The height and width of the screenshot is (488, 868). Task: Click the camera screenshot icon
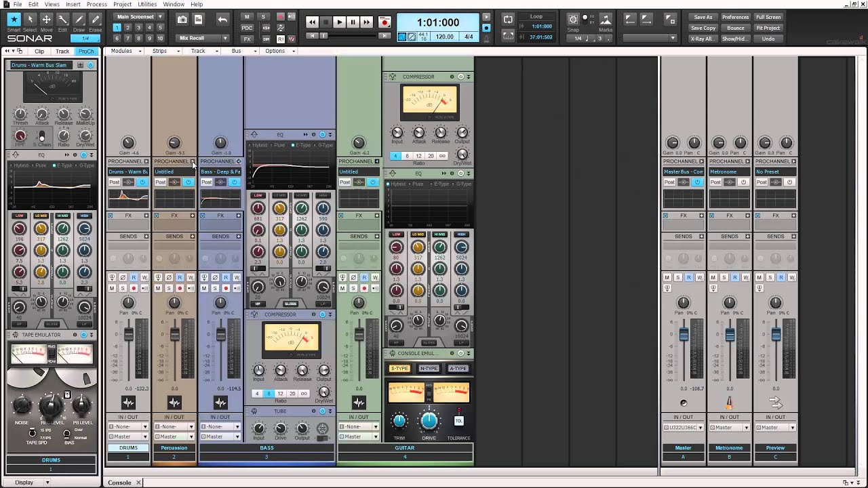pyautogui.click(x=182, y=20)
